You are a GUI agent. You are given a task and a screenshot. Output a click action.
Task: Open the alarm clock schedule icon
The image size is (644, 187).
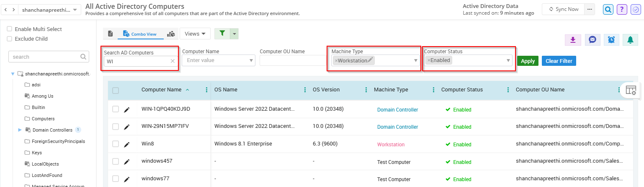tap(611, 40)
